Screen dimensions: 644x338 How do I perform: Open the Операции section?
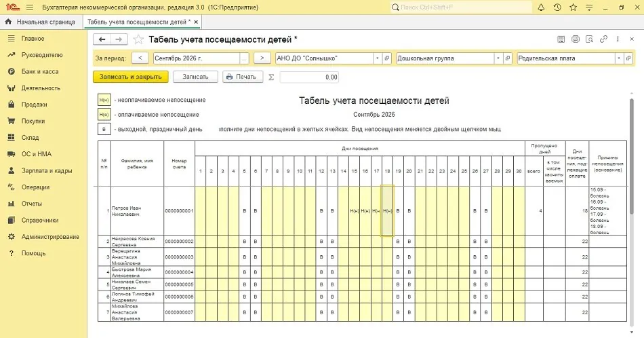tap(35, 187)
